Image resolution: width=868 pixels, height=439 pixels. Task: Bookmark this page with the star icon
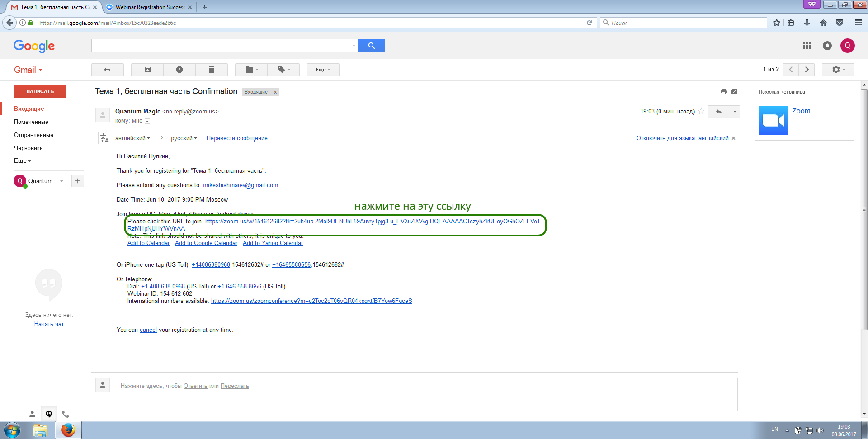coord(777,23)
